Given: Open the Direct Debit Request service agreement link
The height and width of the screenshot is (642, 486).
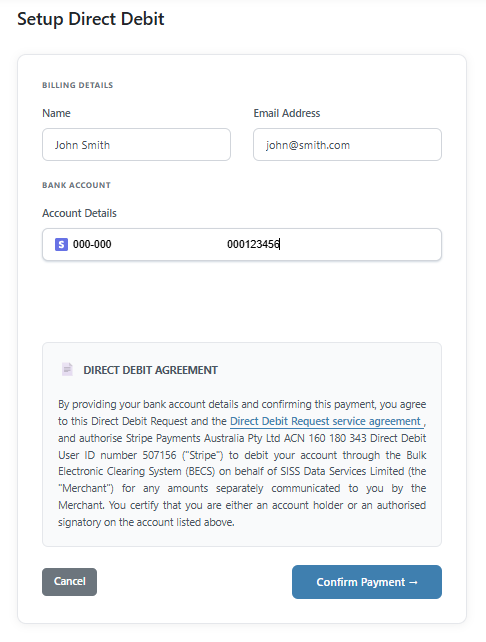Looking at the screenshot, I should pyautogui.click(x=326, y=421).
